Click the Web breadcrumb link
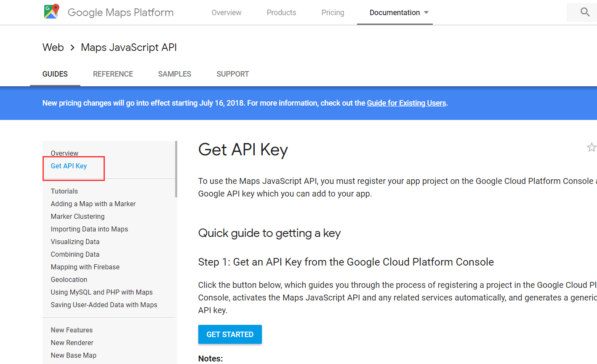Screen dimensions: 597x364 point(53,48)
